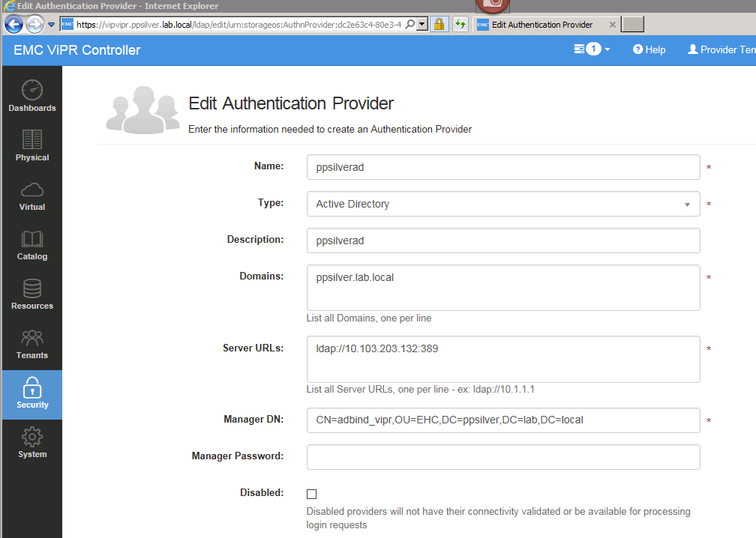Toggle the Disabled checkbox

(311, 493)
